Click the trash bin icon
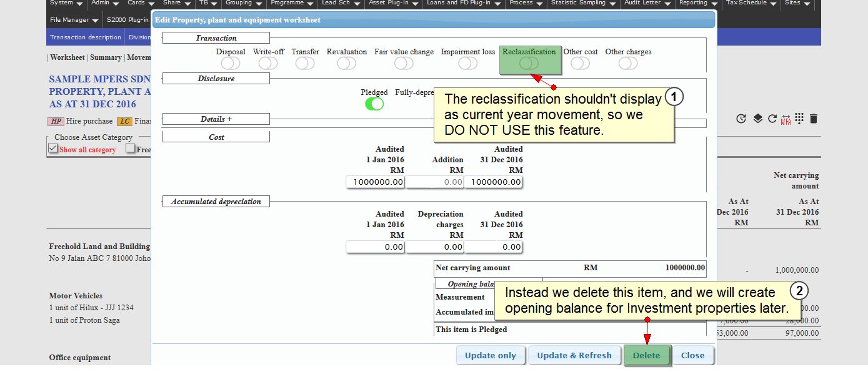The image size is (868, 372). pos(814,119)
